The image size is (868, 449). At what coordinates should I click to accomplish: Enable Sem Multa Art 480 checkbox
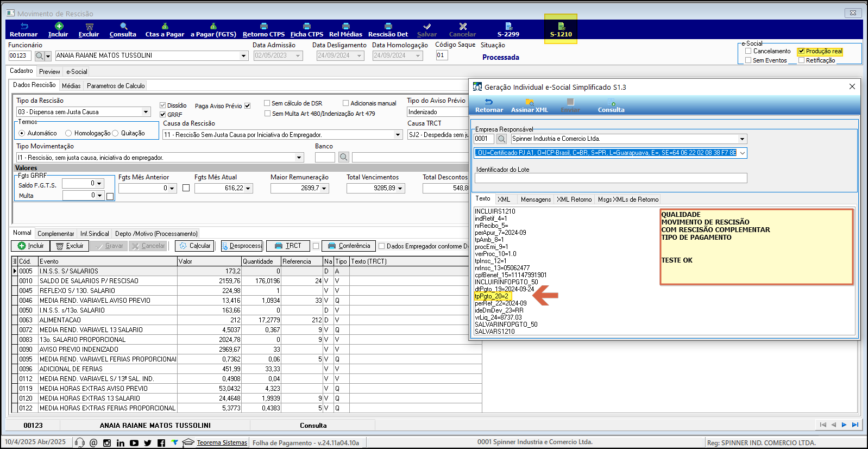click(267, 113)
